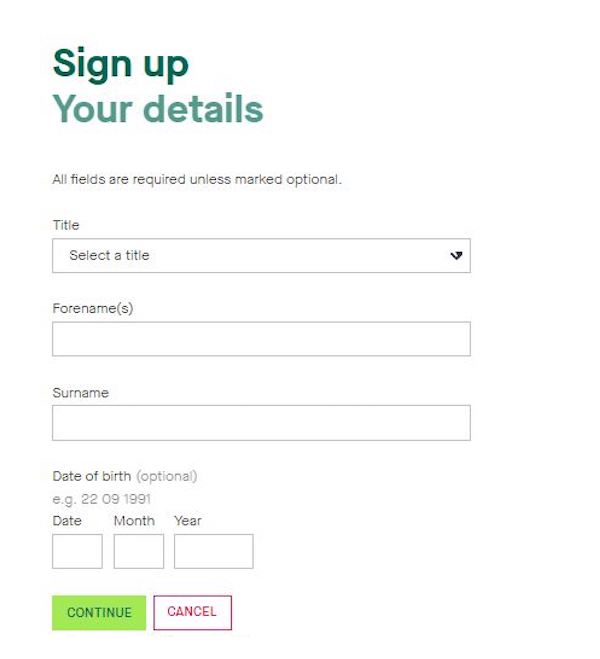The height and width of the screenshot is (659, 600).
Task: Focus the Forename(s) text field
Action: [x=261, y=339]
